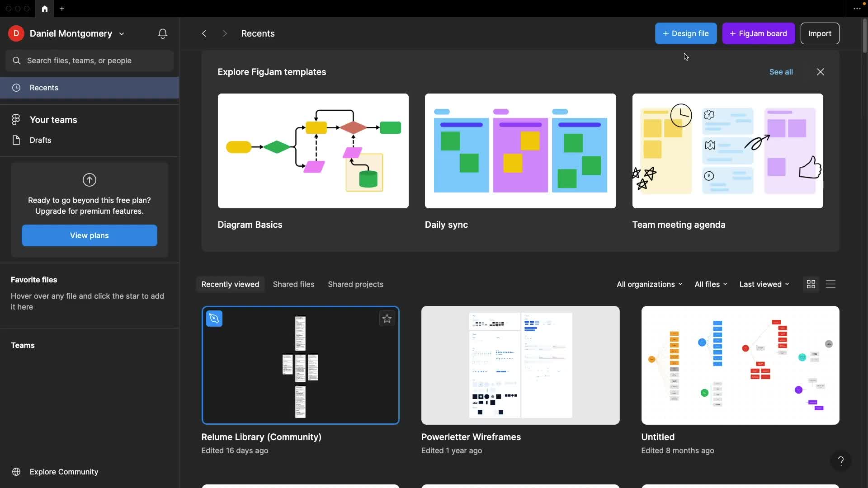The width and height of the screenshot is (868, 488).
Task: Open the Daily sync template thumbnail
Action: click(x=520, y=151)
